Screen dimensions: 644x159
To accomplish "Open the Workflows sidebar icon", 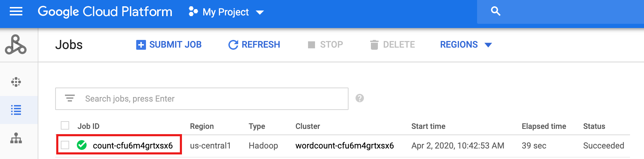I will tap(16, 139).
